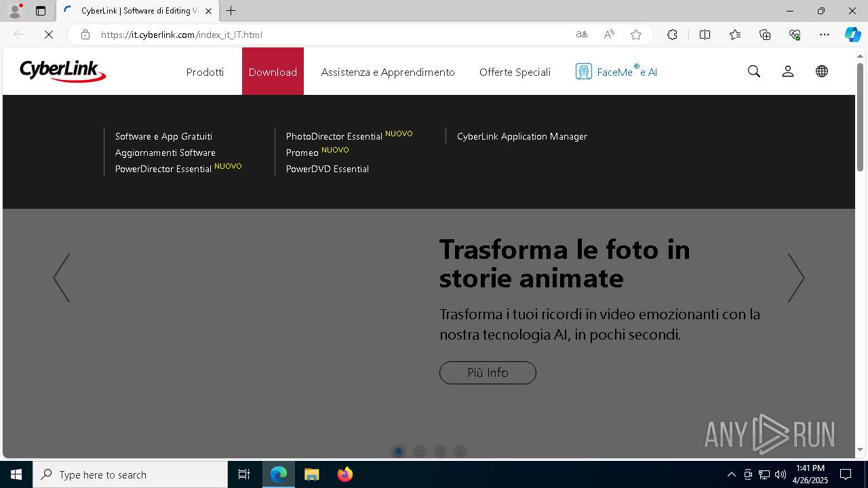Open the translate page icon
Image resolution: width=868 pixels, height=488 pixels.
click(x=582, y=35)
